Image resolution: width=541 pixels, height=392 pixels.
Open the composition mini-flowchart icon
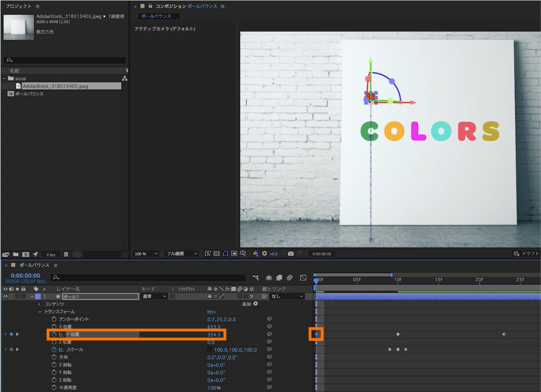click(255, 278)
